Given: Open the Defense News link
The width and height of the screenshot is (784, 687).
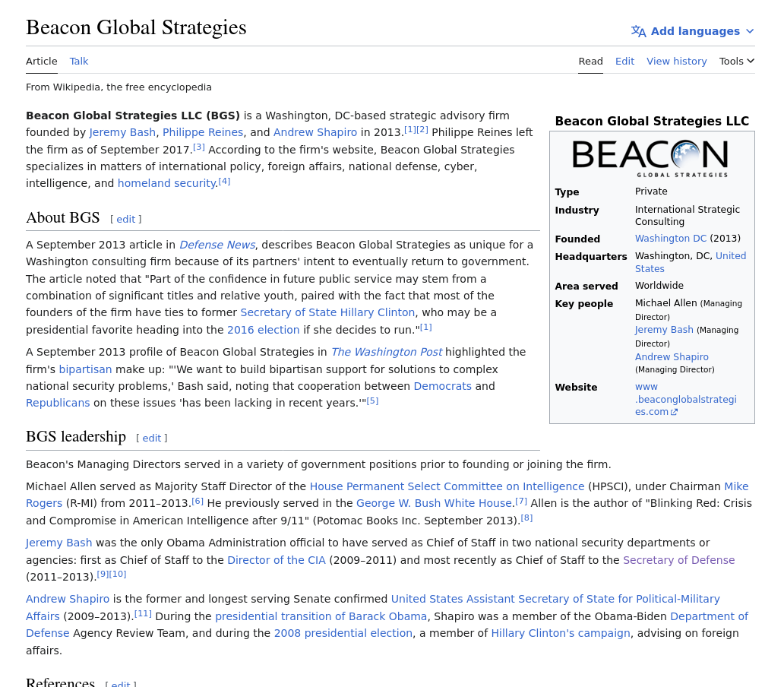Looking at the screenshot, I should tap(217, 245).
